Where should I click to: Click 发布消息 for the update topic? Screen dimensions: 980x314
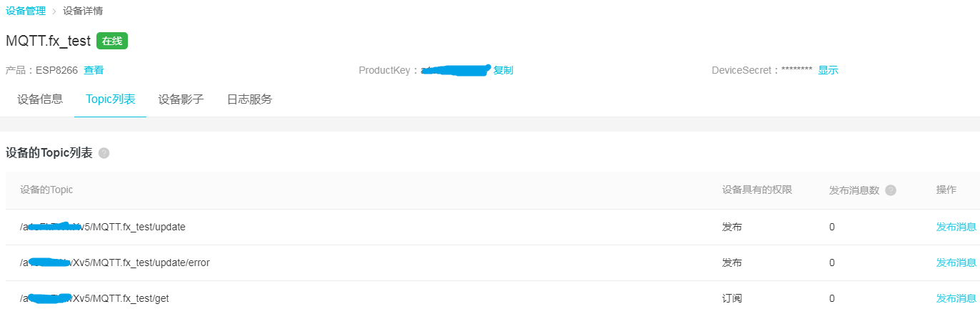tap(956, 227)
